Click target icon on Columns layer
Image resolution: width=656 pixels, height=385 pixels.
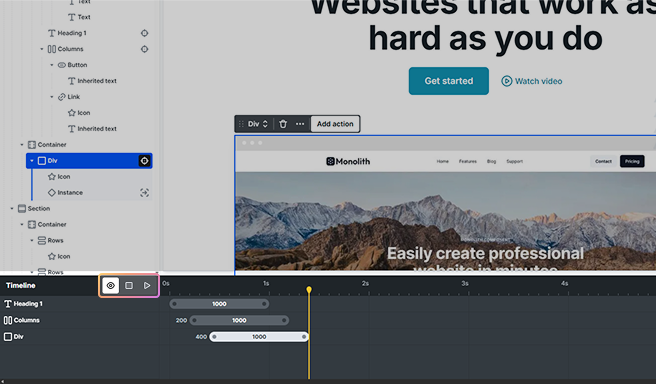click(x=144, y=49)
